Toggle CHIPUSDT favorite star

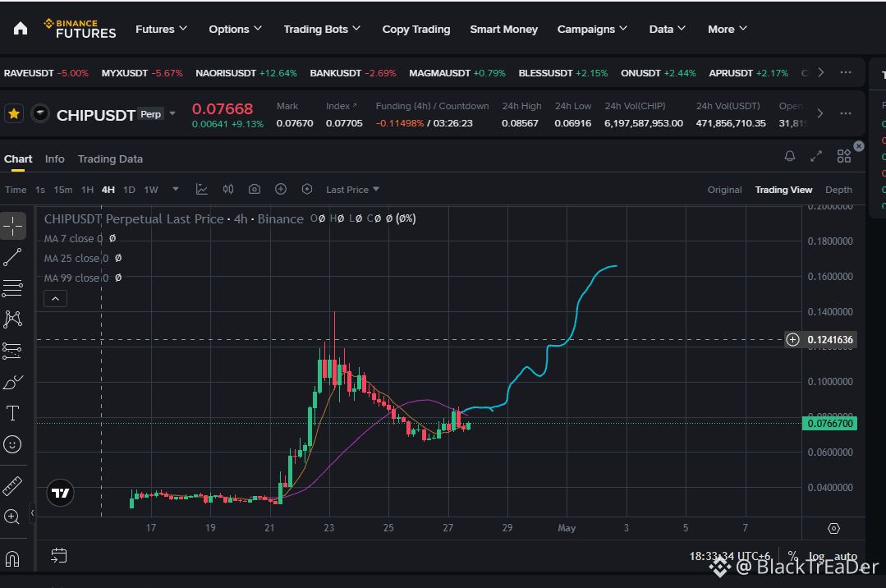pyautogui.click(x=14, y=114)
